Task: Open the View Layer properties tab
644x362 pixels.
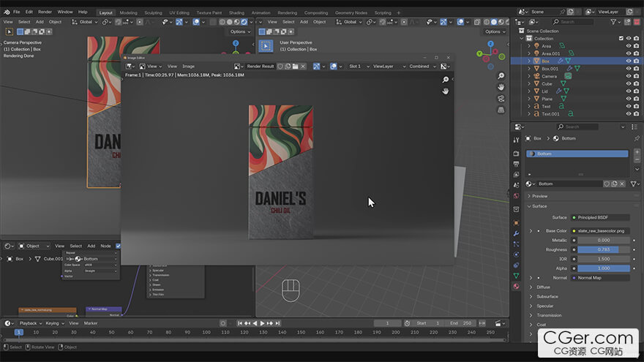Action: pos(516,175)
